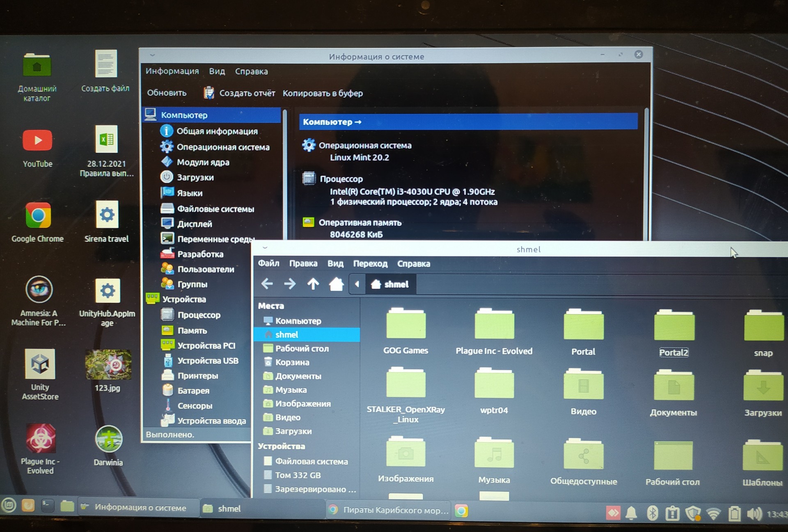Select Языки tree entry
Viewport: 788px width, 532px height.
pyautogui.click(x=182, y=193)
